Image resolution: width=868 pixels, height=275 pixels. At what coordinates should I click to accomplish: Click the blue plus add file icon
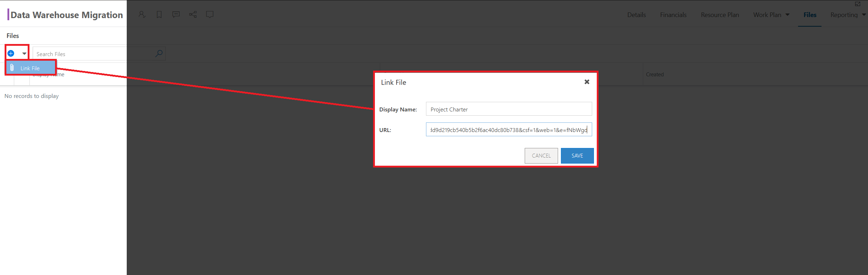pos(11,54)
